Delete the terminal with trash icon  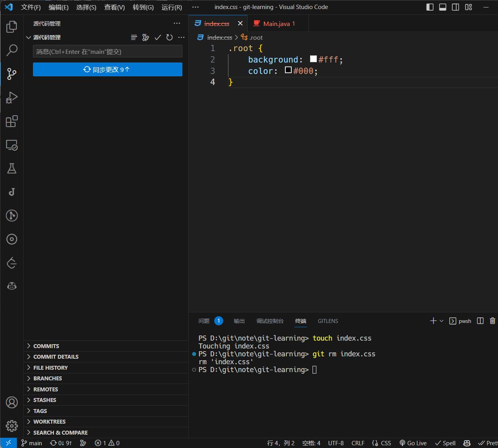492,321
